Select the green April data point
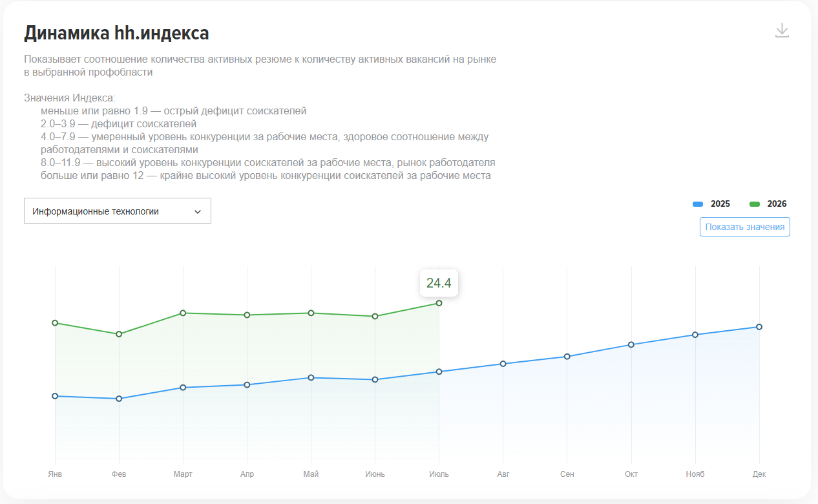The height and width of the screenshot is (504, 818). tap(247, 315)
